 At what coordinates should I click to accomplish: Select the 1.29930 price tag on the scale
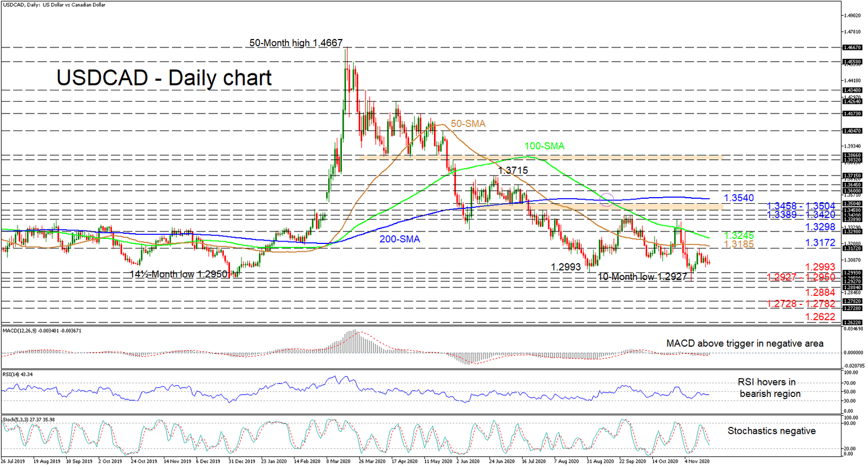[851, 272]
